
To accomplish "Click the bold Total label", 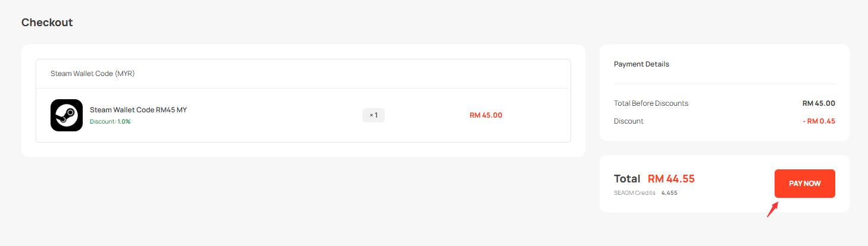I will point(627,179).
